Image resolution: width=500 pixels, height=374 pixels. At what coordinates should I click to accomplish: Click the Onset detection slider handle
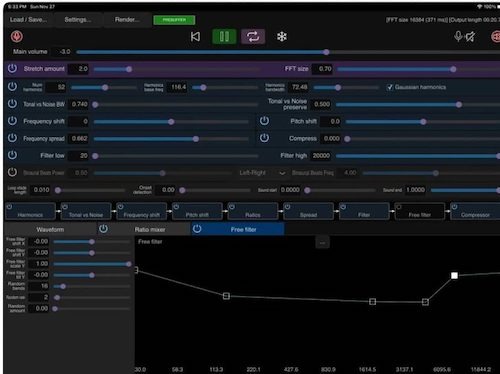[182, 190]
